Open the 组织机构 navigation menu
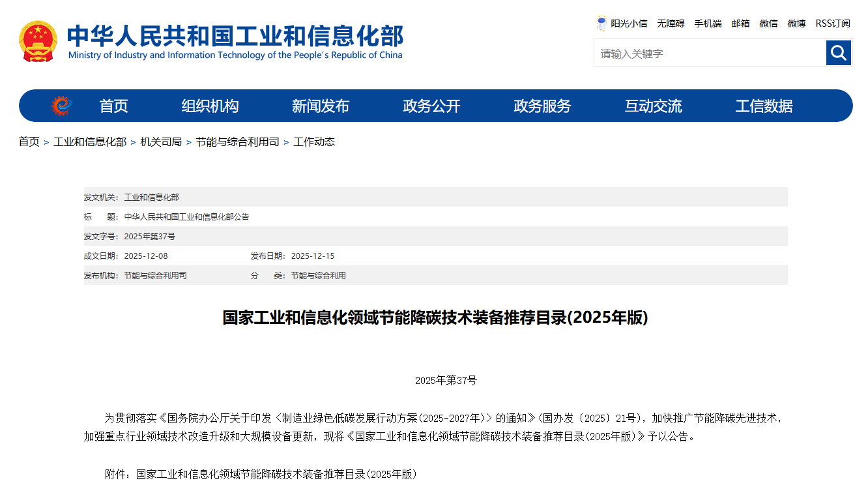 (210, 105)
